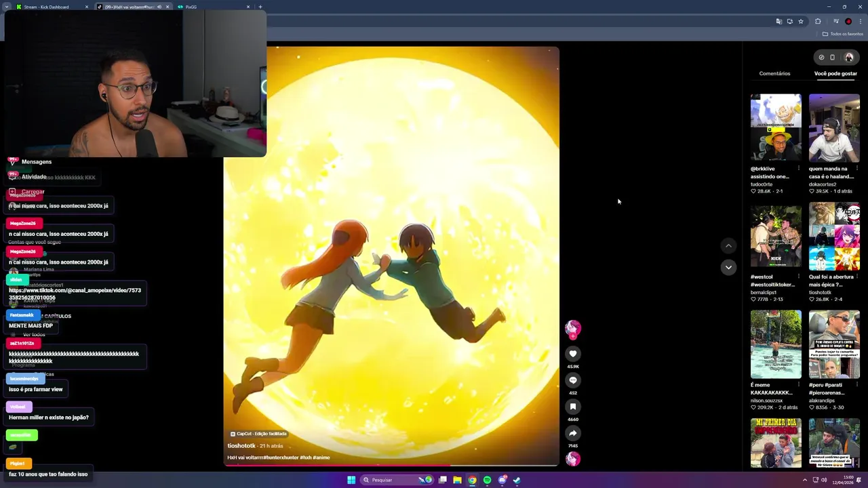This screenshot has height=488, width=868.
Task: Switch to the PixGG tab
Action: 214,7
